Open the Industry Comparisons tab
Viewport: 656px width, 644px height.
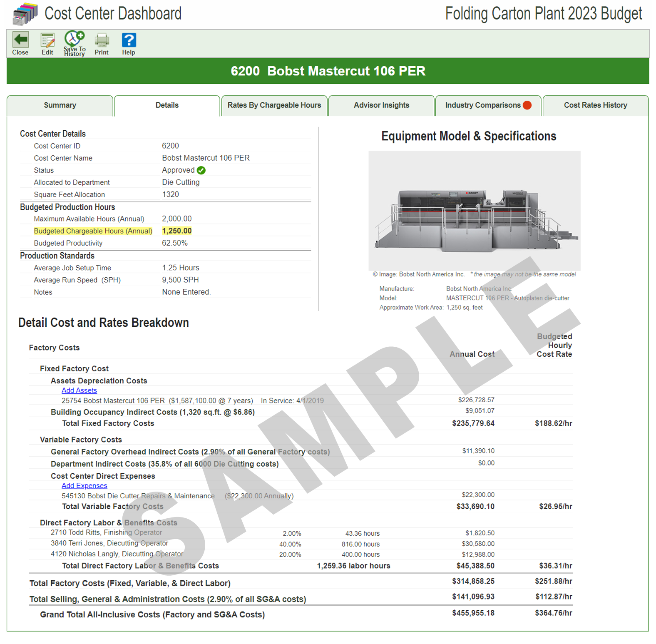point(488,105)
